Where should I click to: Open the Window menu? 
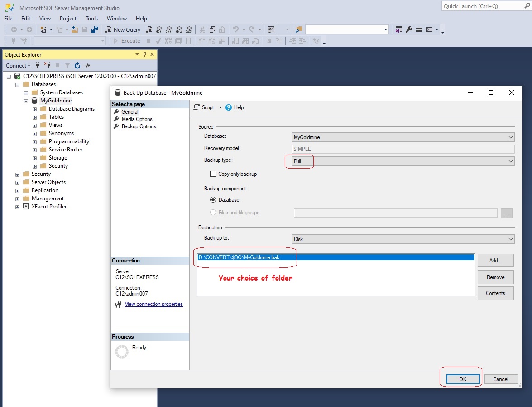tap(117, 18)
